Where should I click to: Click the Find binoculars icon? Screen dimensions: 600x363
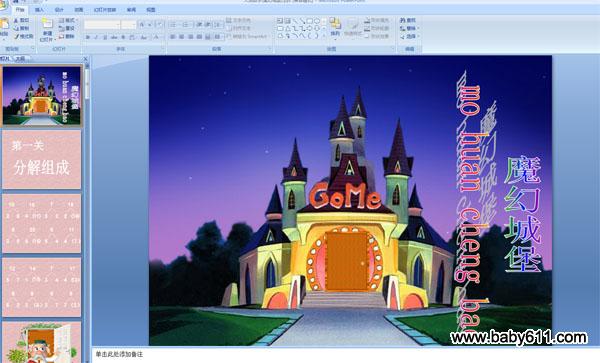tap(408, 20)
